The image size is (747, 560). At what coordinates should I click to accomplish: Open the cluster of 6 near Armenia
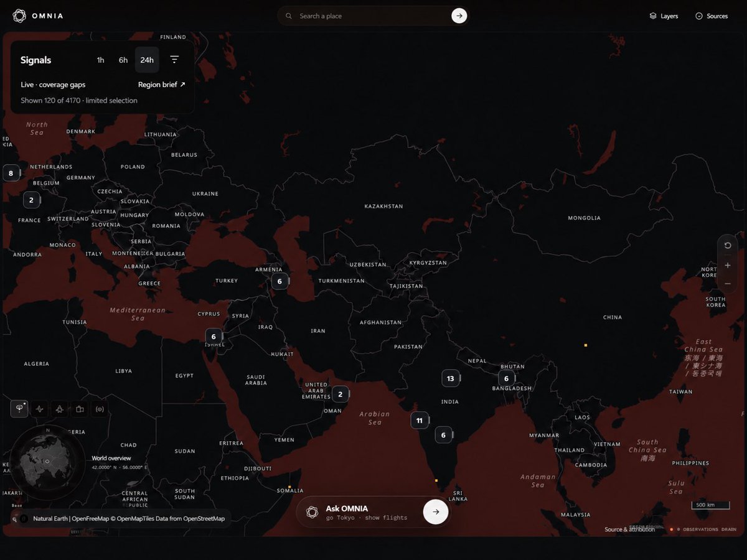pyautogui.click(x=280, y=281)
